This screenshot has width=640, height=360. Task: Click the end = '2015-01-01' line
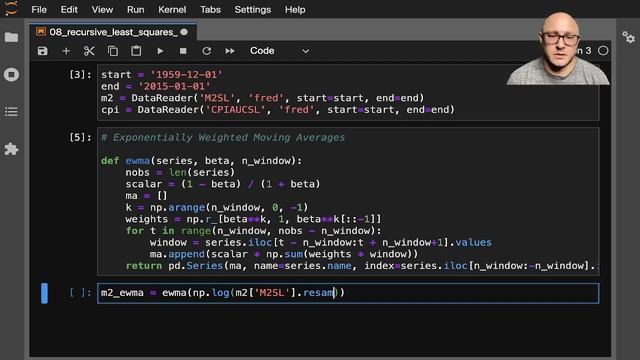(x=156, y=87)
